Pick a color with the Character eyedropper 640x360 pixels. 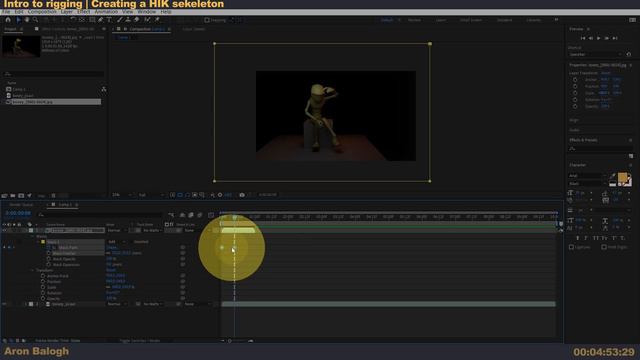click(613, 176)
